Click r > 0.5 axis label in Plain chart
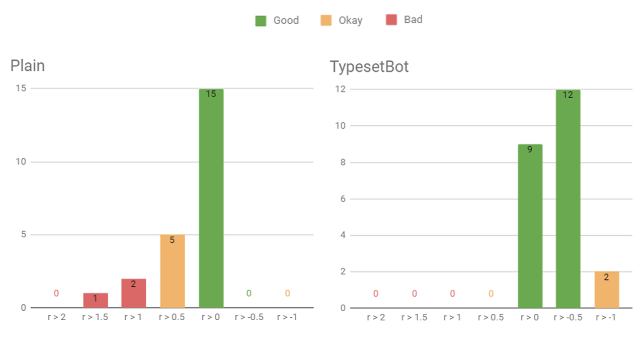This screenshot has height=362, width=644. pyautogui.click(x=173, y=318)
